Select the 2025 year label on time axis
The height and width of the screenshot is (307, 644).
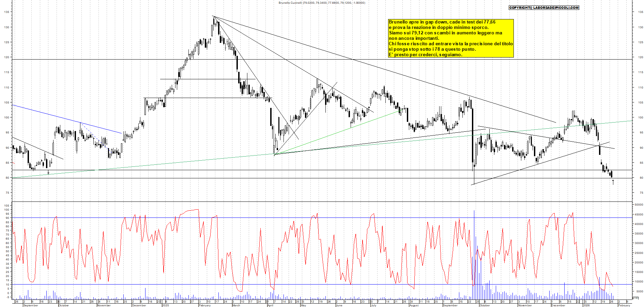pyautogui.click(x=165, y=305)
